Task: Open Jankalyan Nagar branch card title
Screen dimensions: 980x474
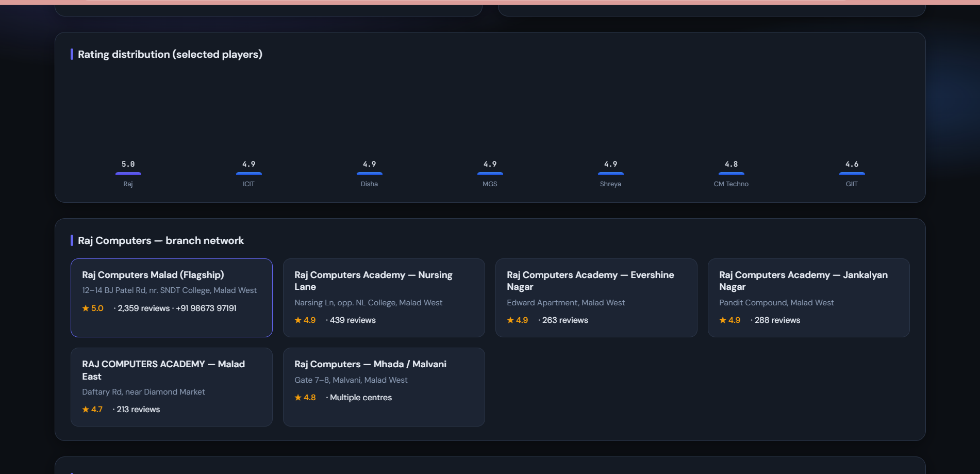Action: click(x=803, y=281)
